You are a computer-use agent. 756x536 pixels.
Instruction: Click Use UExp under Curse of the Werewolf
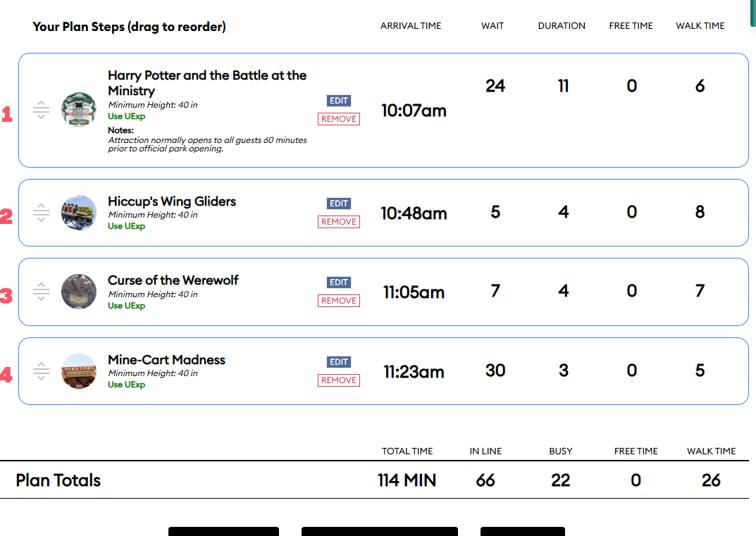click(126, 306)
